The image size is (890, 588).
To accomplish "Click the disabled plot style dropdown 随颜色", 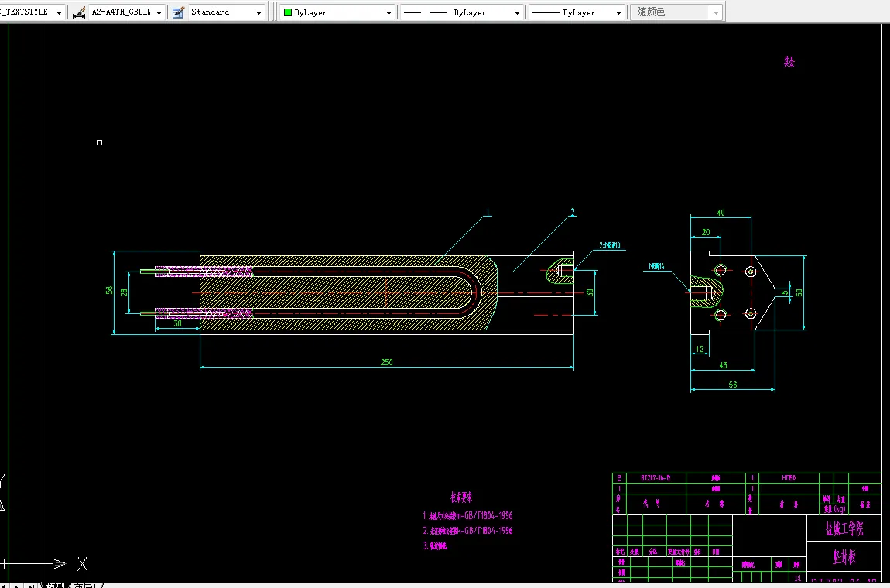I will point(677,12).
